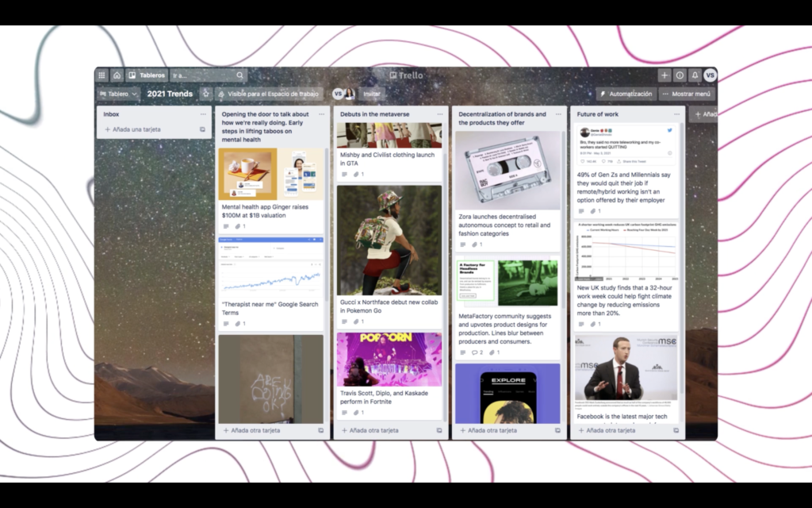Open the Tablero view switcher dropdown

(119, 94)
